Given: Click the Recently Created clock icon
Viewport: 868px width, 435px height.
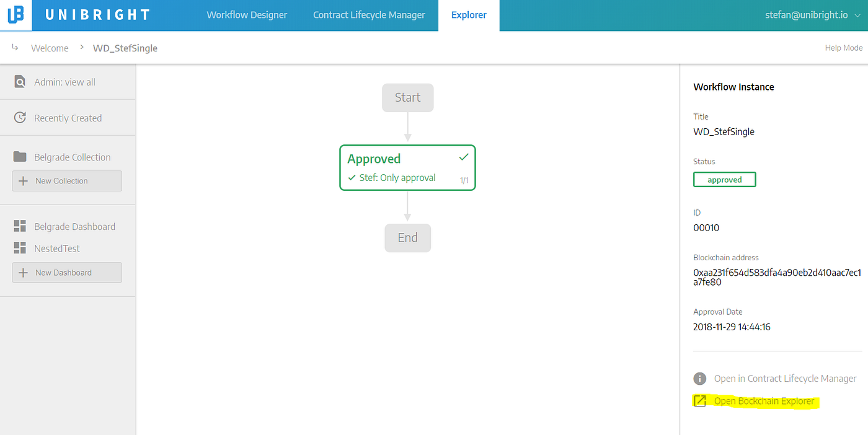Looking at the screenshot, I should (20, 118).
